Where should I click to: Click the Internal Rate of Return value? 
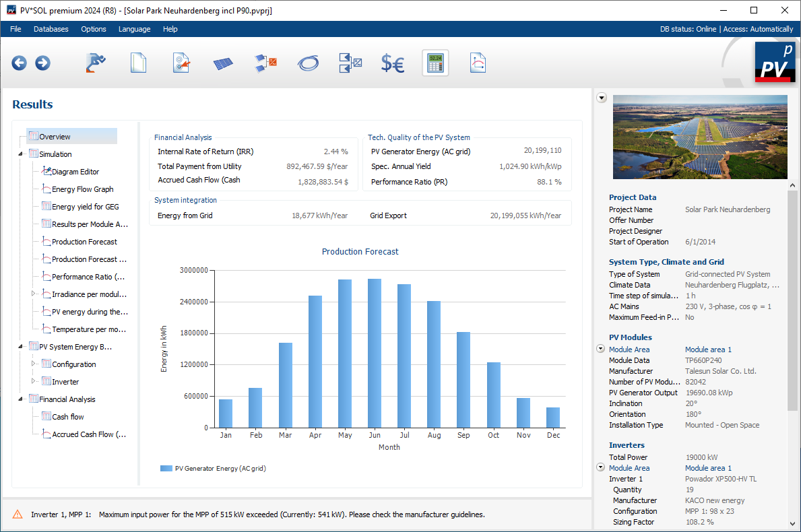click(x=335, y=152)
